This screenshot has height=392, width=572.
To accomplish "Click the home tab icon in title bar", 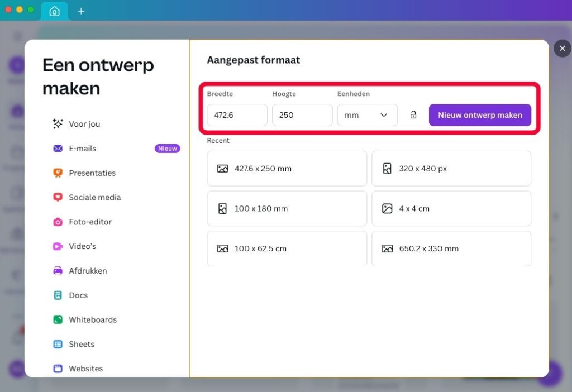I will pos(54,11).
